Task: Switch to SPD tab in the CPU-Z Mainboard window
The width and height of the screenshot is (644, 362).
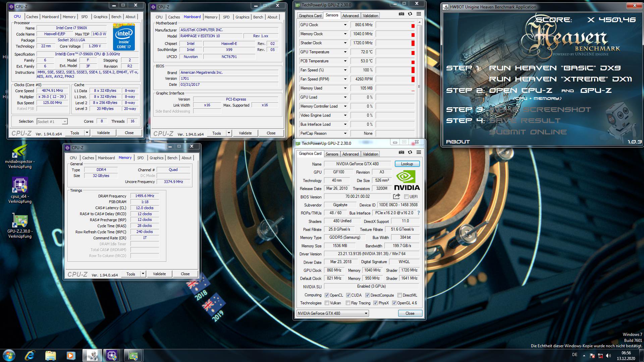Action: (x=226, y=17)
